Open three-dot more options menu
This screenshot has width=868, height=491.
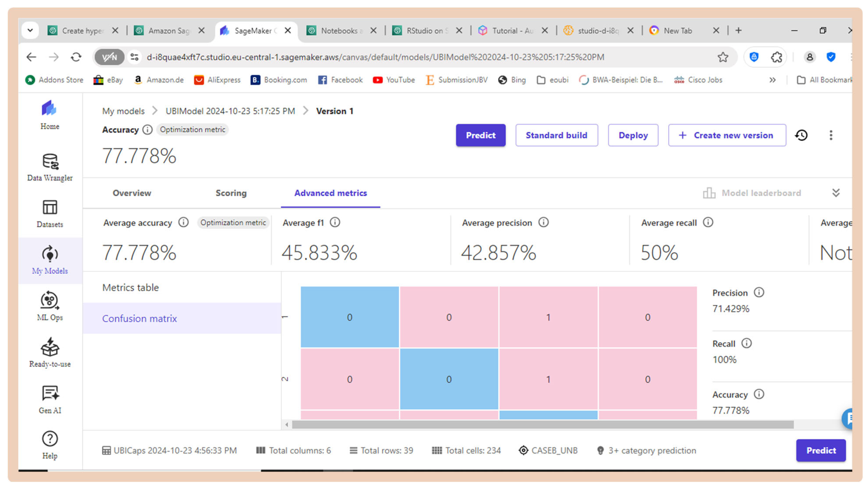pyautogui.click(x=831, y=135)
